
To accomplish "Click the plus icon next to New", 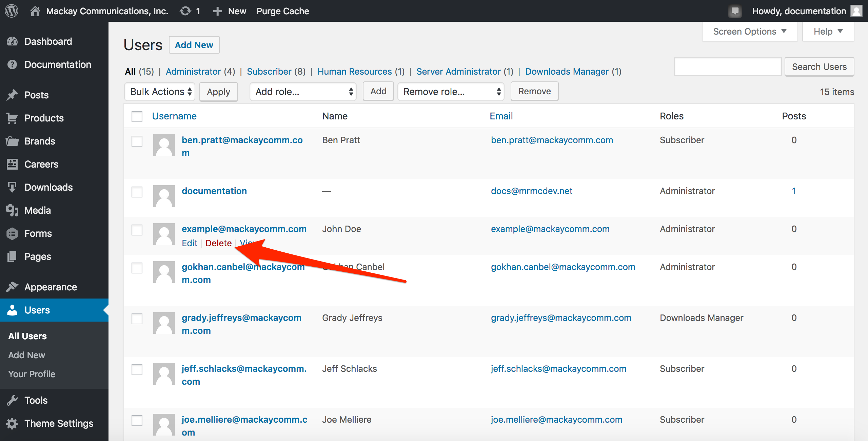I will pyautogui.click(x=217, y=11).
